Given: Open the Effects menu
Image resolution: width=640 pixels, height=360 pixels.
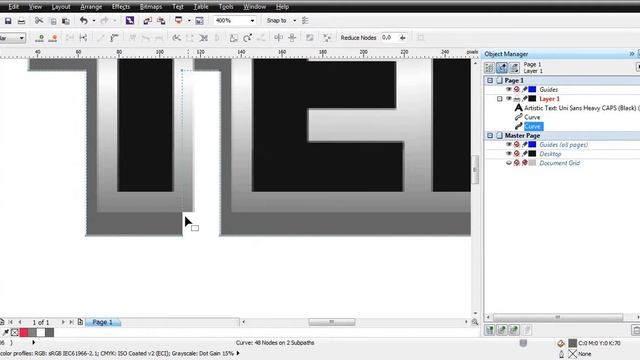Looking at the screenshot, I should pos(121,7).
